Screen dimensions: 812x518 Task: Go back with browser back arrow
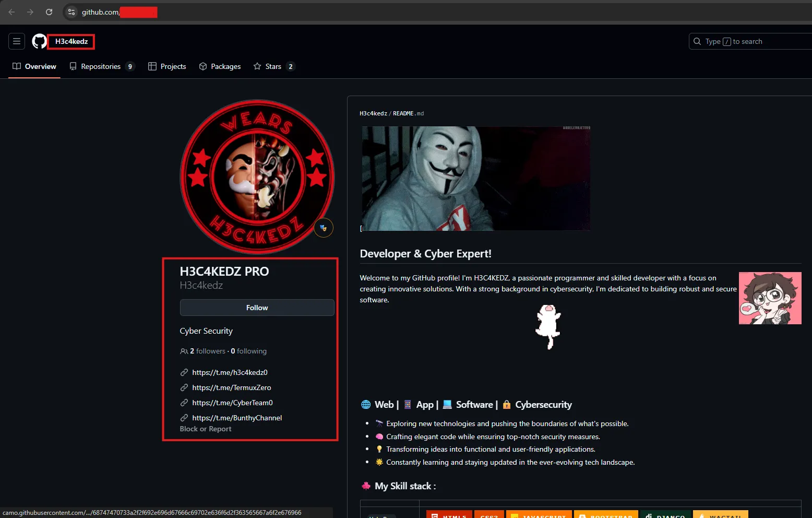(11, 12)
